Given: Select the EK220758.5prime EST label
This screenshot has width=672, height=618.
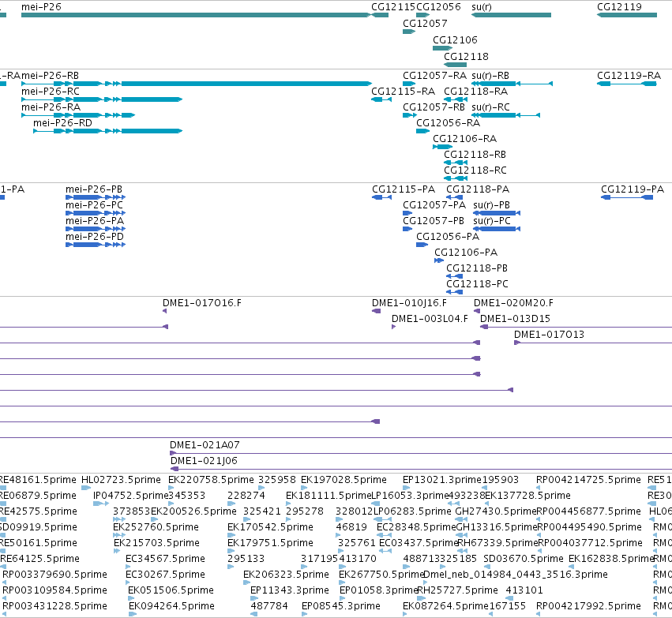Looking at the screenshot, I should tap(211, 480).
